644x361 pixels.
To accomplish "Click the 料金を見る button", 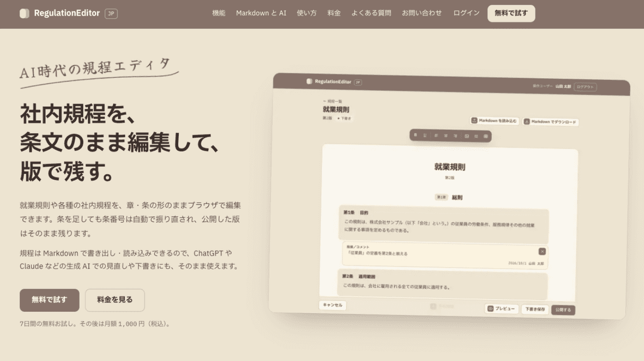I will pos(115,300).
